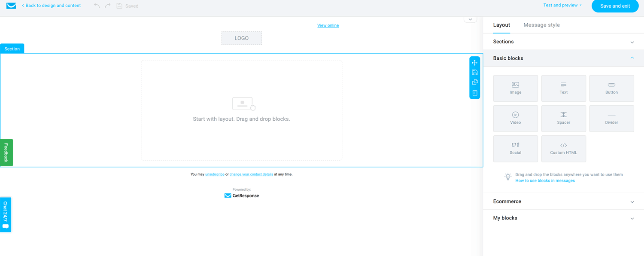Click the lightbulb tip icon
This screenshot has width=644, height=256.
point(508,177)
